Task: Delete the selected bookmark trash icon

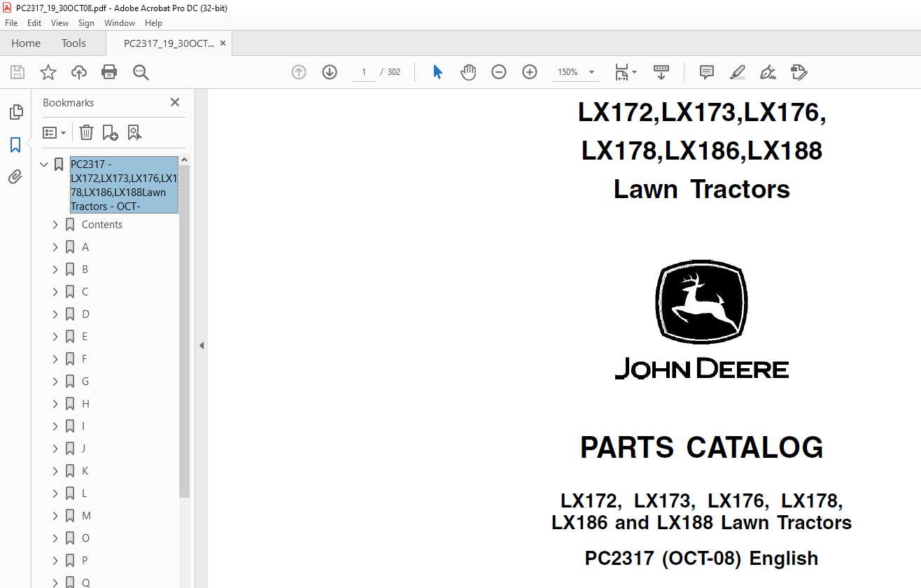Action: click(x=86, y=132)
